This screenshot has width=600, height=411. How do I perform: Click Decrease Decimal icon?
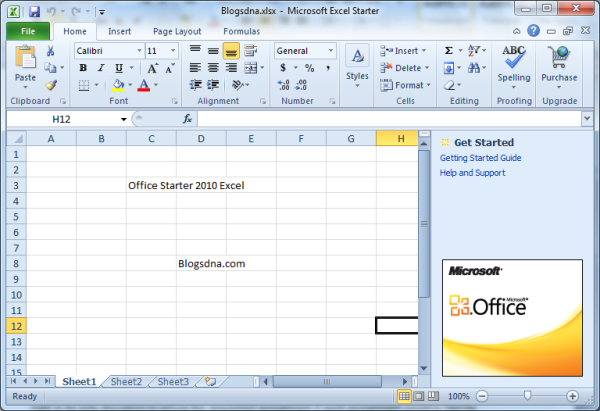301,85
